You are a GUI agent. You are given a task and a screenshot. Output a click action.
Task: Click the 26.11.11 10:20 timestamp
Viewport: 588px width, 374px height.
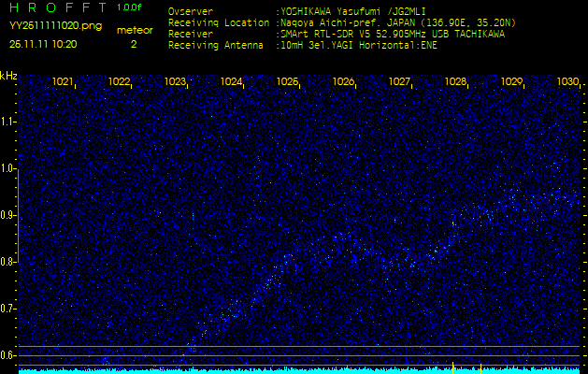click(x=42, y=44)
